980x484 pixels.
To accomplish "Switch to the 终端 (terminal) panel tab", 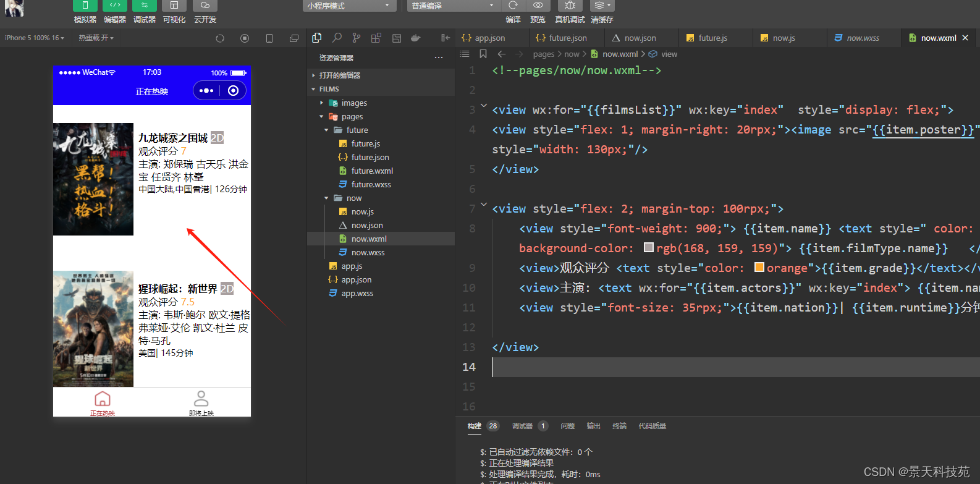I will tap(620, 426).
